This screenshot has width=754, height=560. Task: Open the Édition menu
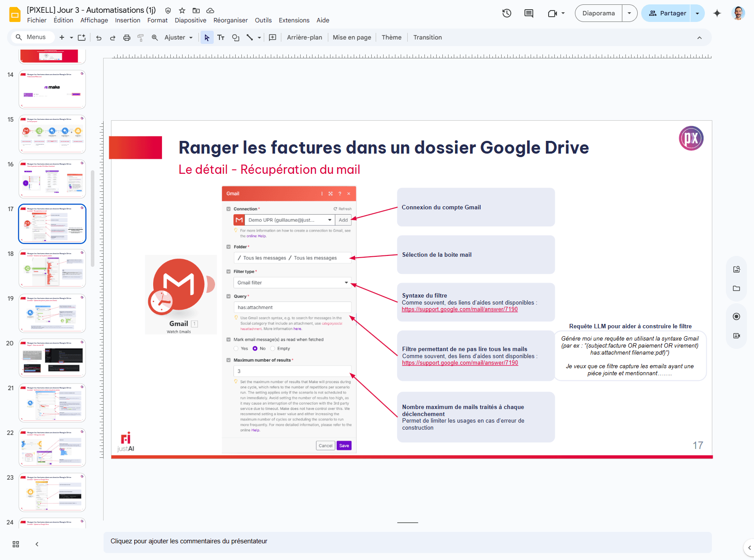63,20
